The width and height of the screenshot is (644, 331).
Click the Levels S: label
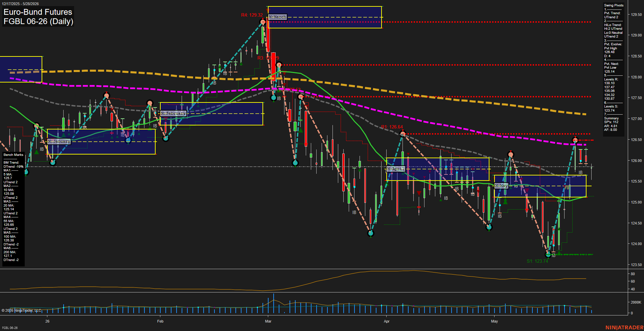tap(611, 107)
